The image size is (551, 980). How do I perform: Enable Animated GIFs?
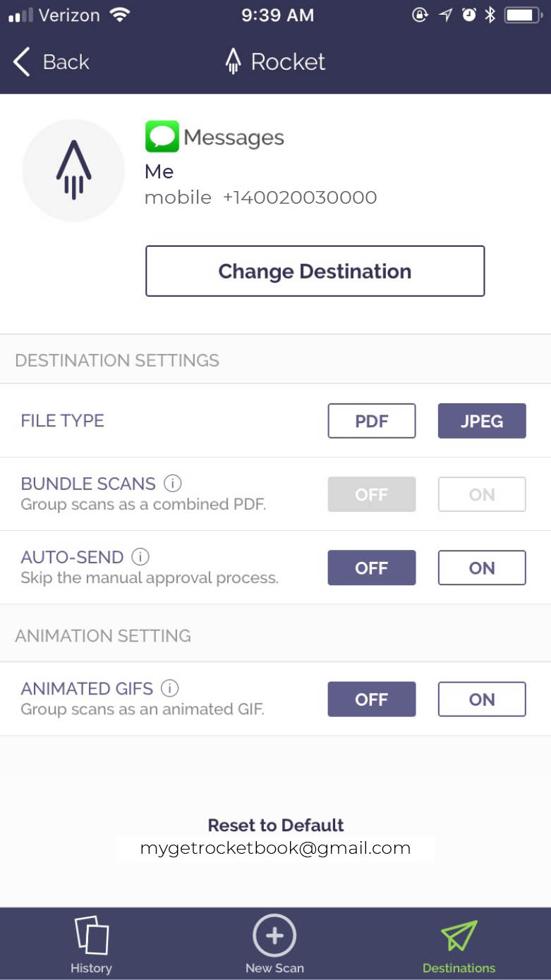click(482, 699)
